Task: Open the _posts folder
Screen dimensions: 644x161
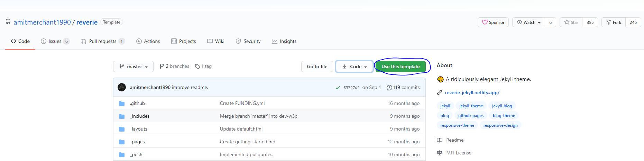Action: [137, 154]
